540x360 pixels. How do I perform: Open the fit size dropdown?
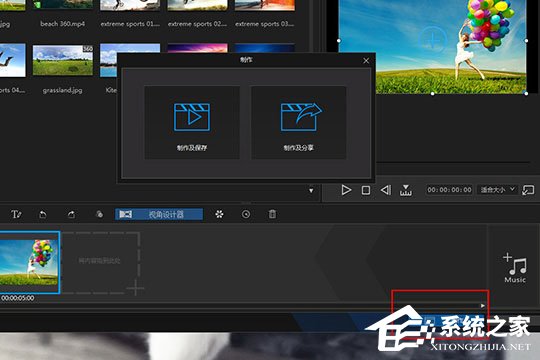pos(498,190)
